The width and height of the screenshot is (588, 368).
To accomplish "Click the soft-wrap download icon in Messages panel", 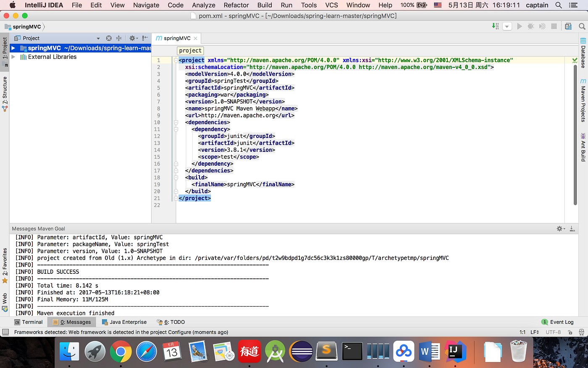I will [x=572, y=228].
